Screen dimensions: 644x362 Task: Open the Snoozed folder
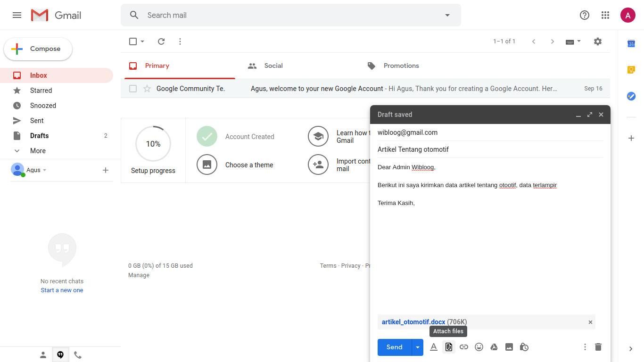(x=57, y=106)
